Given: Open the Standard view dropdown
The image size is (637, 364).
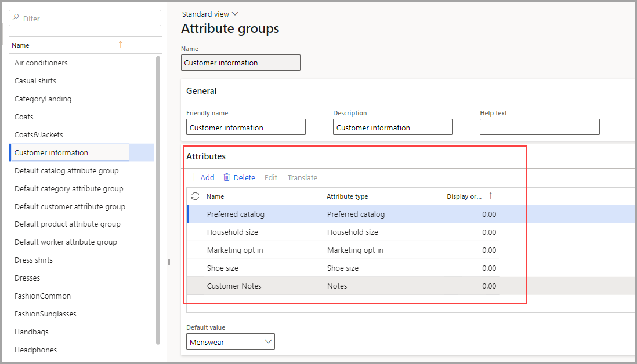Looking at the screenshot, I should pos(210,13).
